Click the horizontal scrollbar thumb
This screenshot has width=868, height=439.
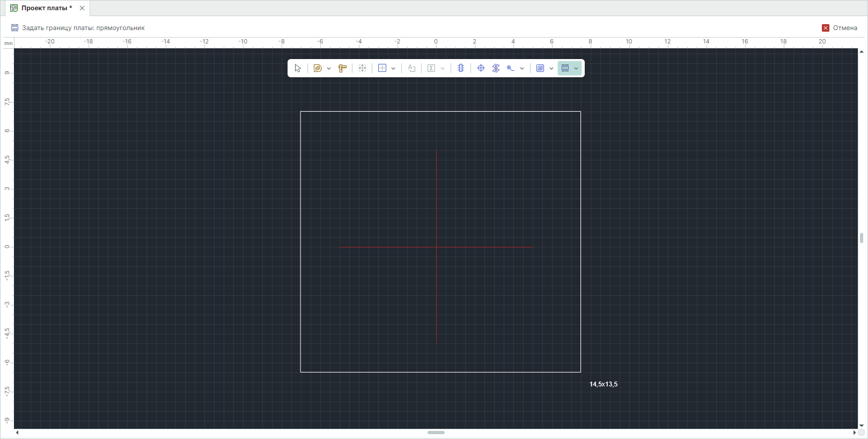(x=436, y=433)
